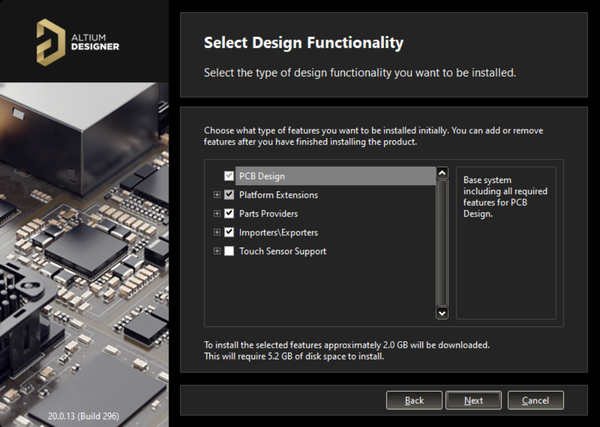Cancel the installation wizard
This screenshot has width=600, height=427.
pos(535,400)
